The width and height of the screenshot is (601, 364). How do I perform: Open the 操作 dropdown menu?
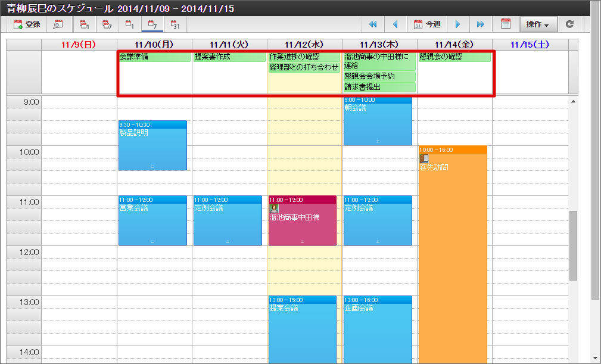click(537, 24)
